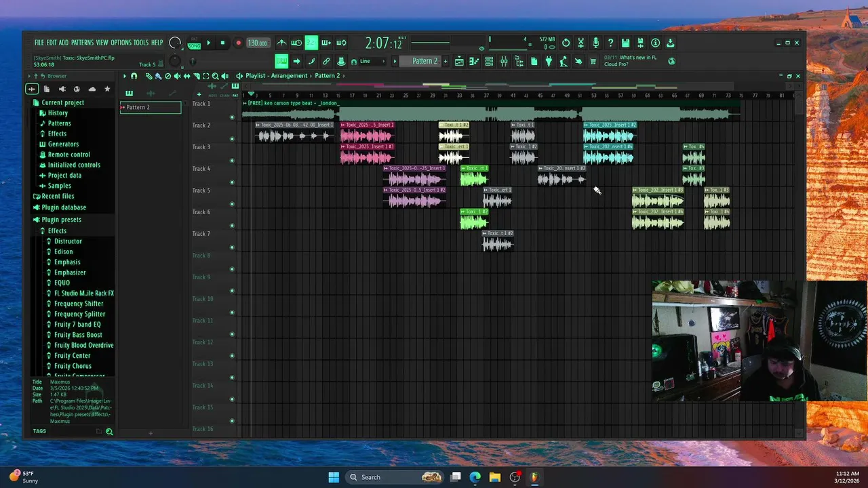Click the undo history icon
The width and height of the screenshot is (868, 488).
566,43
